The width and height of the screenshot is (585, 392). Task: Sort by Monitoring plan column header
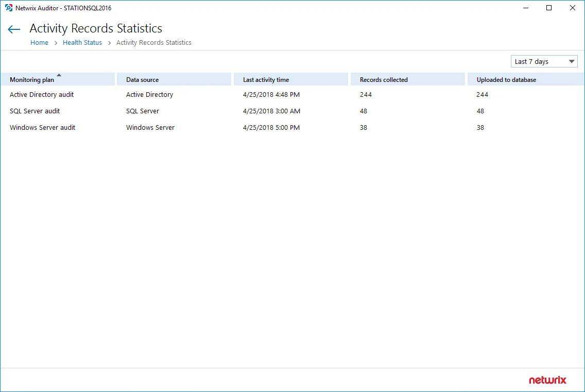point(58,79)
